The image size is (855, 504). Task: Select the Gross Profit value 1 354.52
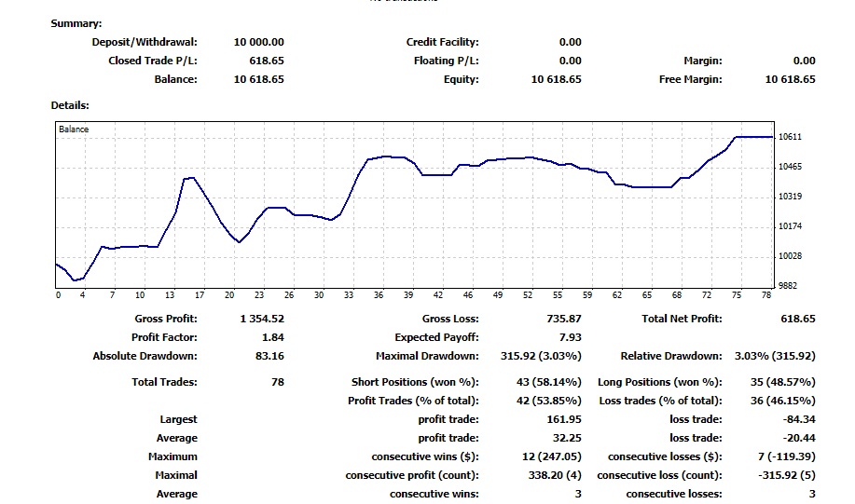(262, 319)
